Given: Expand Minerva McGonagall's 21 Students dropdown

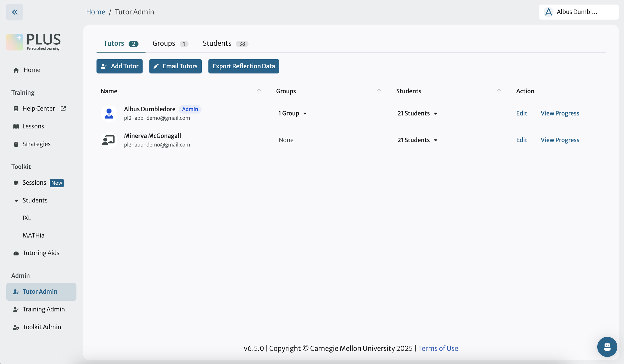Looking at the screenshot, I should pyautogui.click(x=417, y=140).
